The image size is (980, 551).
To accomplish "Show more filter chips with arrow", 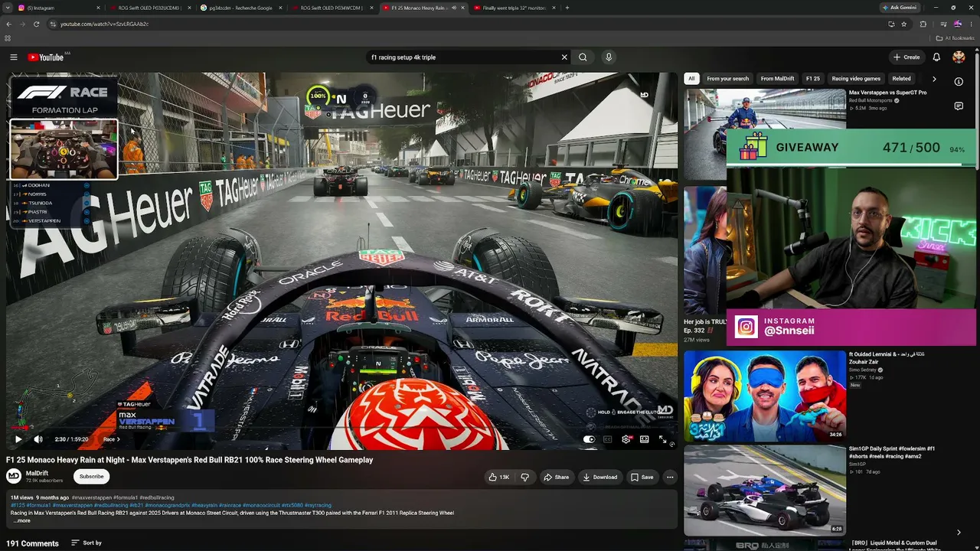I will [x=934, y=79].
